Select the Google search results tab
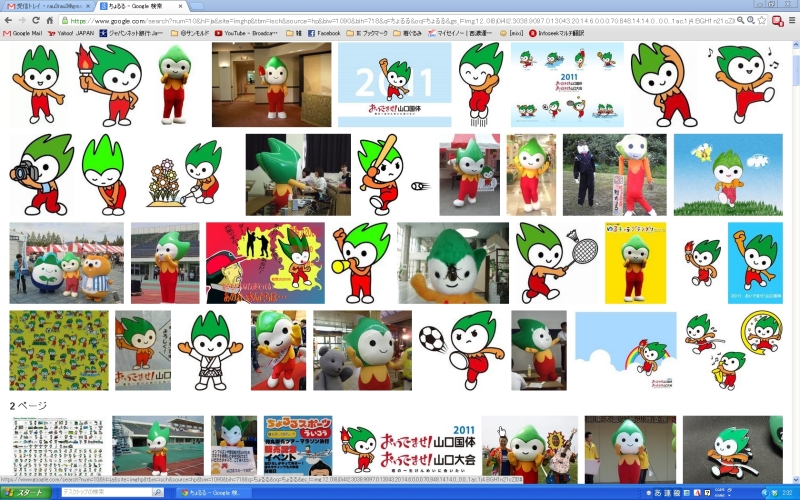The height and width of the screenshot is (500, 800). click(x=140, y=6)
